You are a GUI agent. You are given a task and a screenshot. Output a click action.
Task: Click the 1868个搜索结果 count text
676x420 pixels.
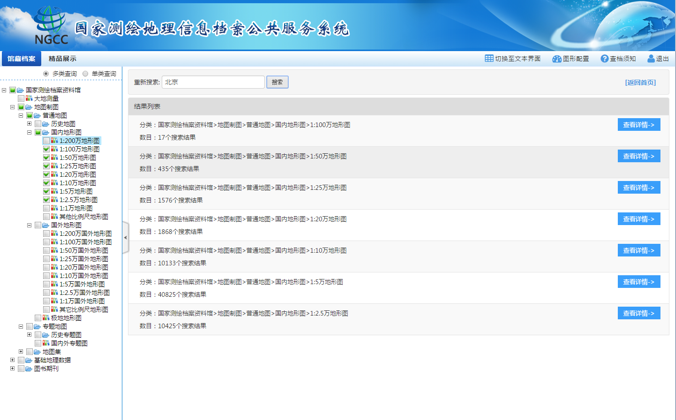pos(180,232)
